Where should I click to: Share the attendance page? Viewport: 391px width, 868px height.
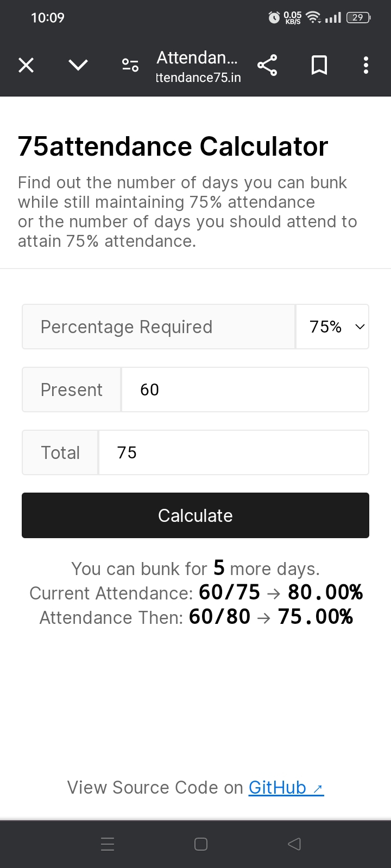pos(267,66)
